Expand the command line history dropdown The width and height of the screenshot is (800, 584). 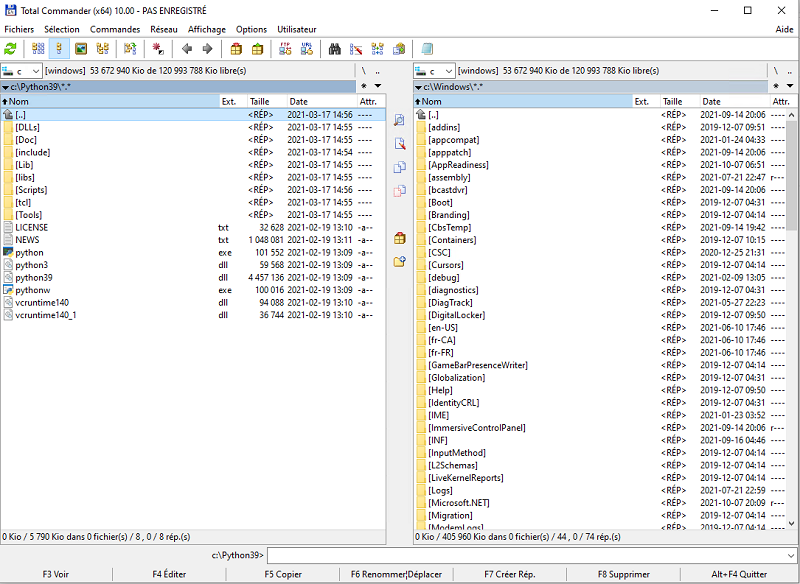click(x=790, y=555)
